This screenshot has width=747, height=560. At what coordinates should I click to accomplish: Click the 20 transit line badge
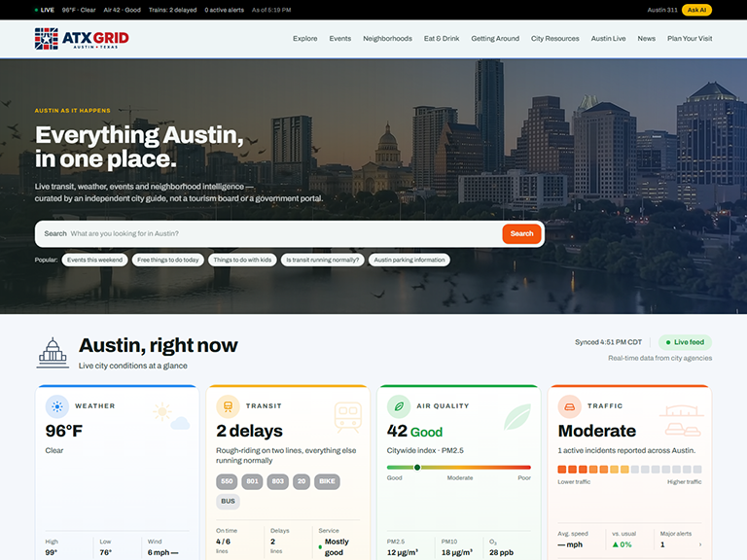302,481
